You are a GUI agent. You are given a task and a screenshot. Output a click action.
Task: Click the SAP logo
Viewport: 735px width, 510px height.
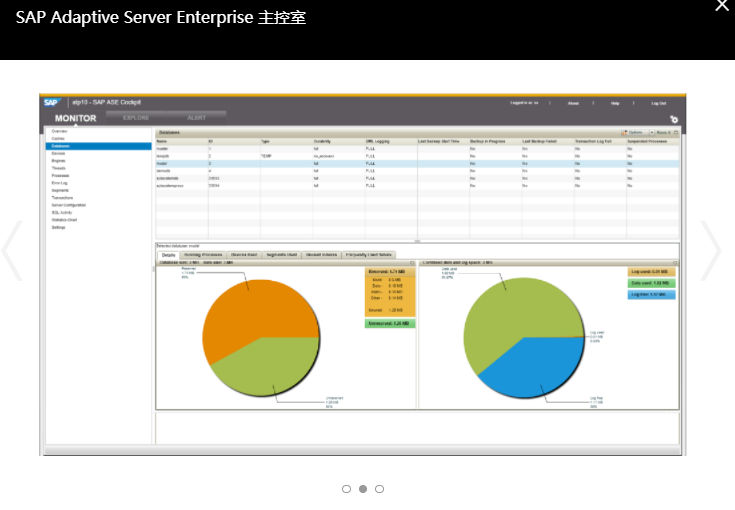[x=52, y=102]
